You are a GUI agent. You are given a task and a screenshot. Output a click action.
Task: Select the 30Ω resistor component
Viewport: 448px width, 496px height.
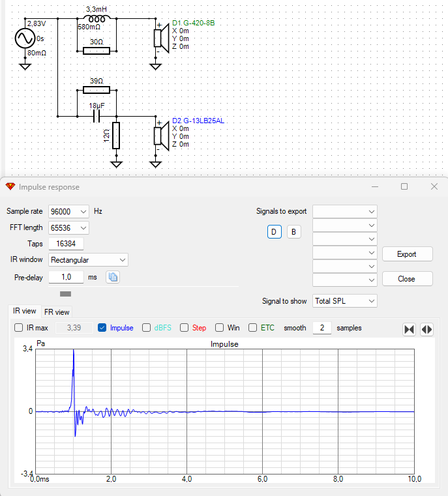coord(97,51)
